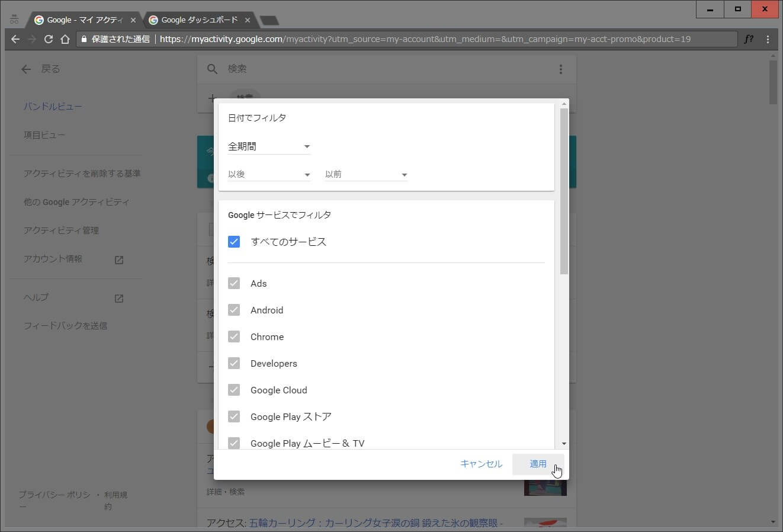The image size is (783, 532).
Task: Expand the 全期間 date range dropdown
Action: tap(269, 146)
